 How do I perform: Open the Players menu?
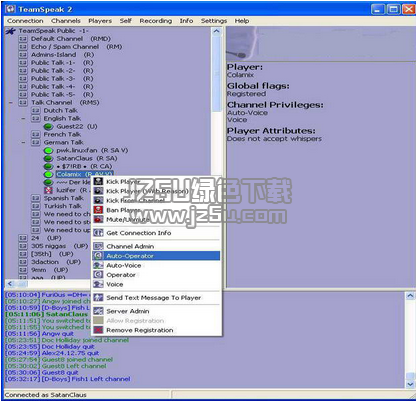(100, 21)
